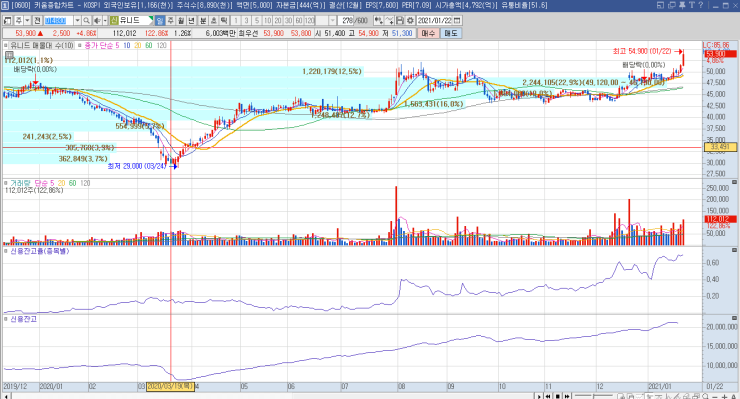Save chart with the floppy disk icon
Screen dimensions: 740x399
[400, 21]
